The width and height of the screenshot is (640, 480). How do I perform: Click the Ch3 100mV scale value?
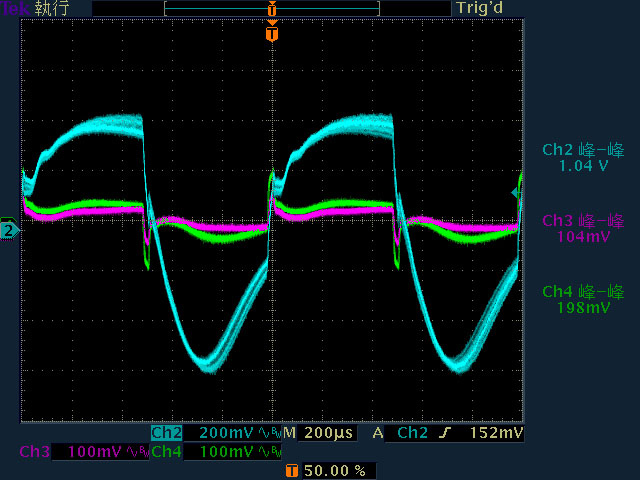(x=94, y=452)
